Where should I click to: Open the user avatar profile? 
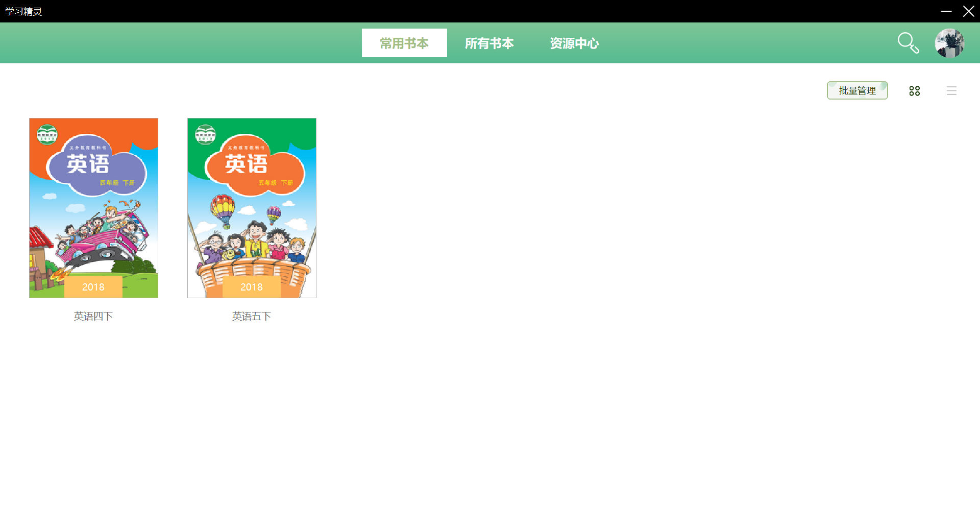(949, 43)
